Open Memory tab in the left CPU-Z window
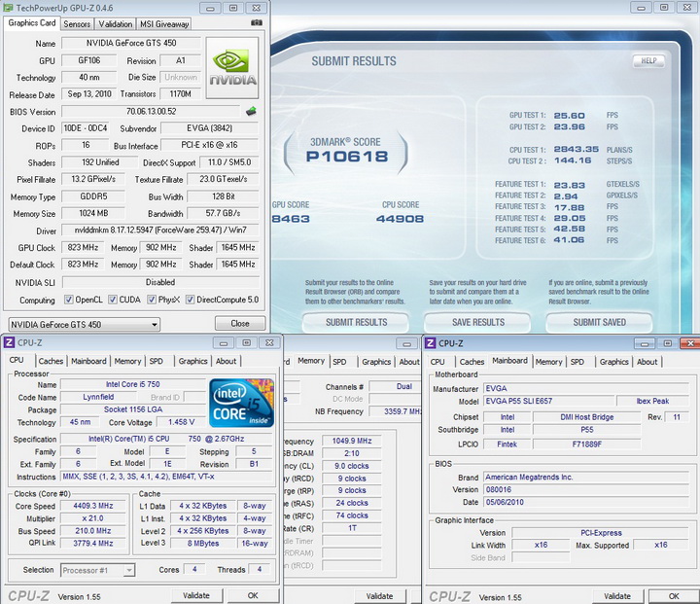 click(x=127, y=361)
